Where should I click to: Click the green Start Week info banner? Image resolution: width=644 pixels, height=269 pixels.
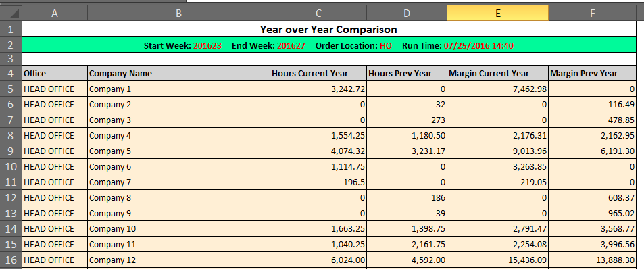click(x=329, y=45)
